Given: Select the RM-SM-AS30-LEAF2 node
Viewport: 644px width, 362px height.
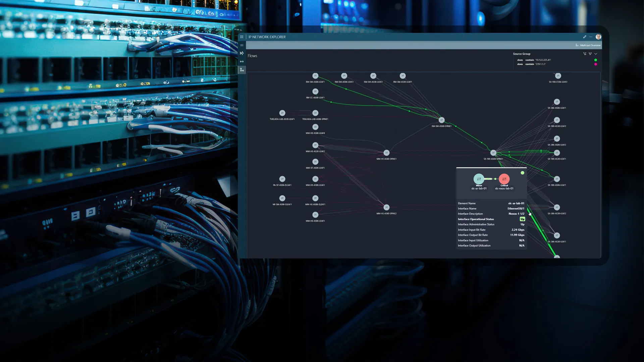Looking at the screenshot, I should point(373,76).
